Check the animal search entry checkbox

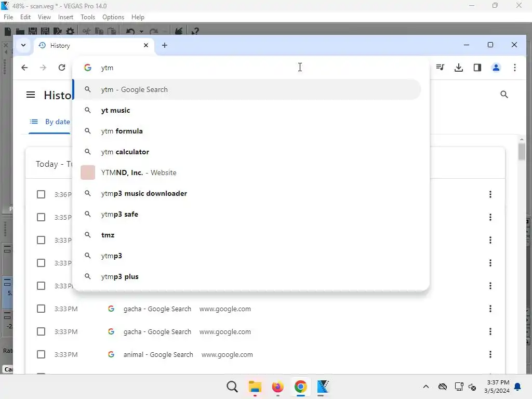41,354
